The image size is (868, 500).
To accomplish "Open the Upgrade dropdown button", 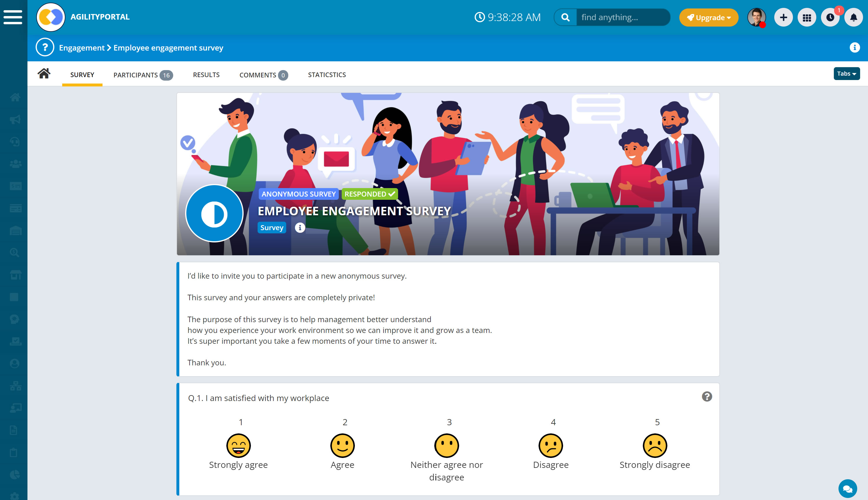I will pos(708,18).
